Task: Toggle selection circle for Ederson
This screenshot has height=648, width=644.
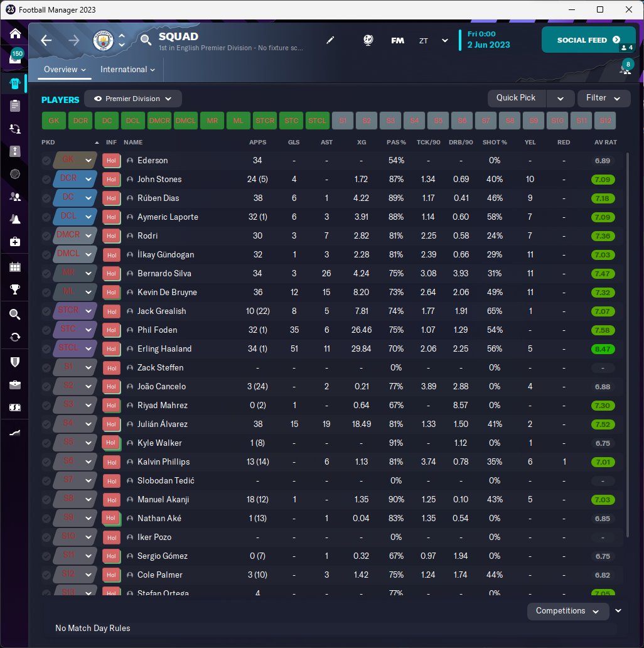Action: pos(46,161)
